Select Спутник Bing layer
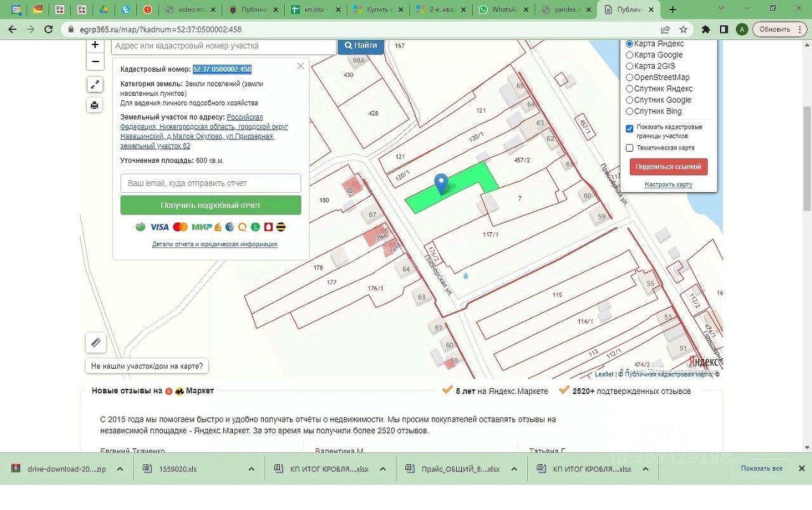 (629, 111)
